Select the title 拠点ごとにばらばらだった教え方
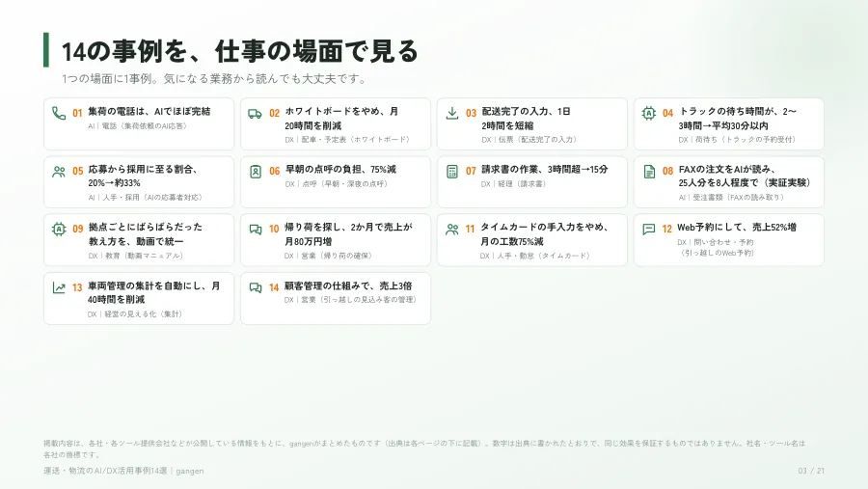Viewport: 868px width, 489px height. coord(146,234)
